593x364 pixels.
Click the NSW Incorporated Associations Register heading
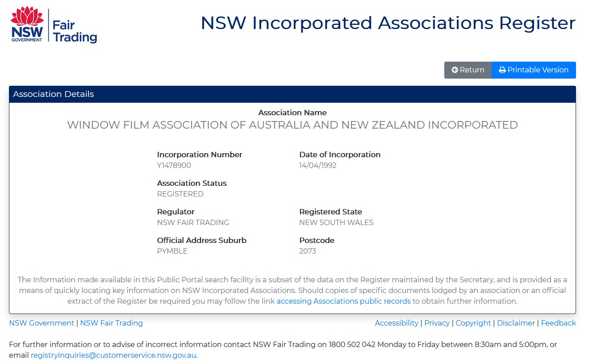coord(388,23)
